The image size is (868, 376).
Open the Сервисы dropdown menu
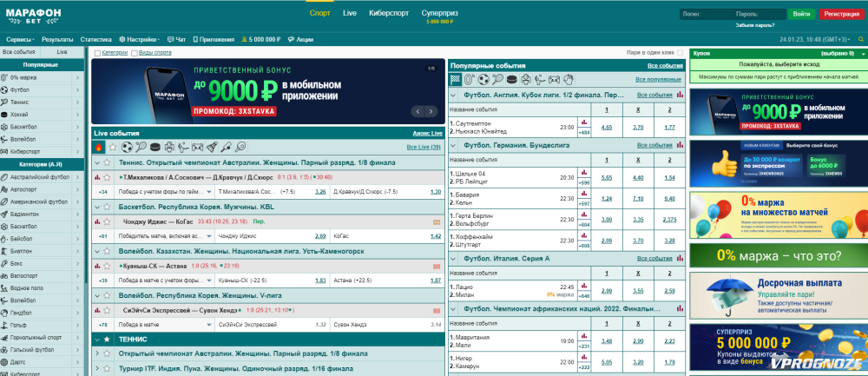click(x=21, y=40)
